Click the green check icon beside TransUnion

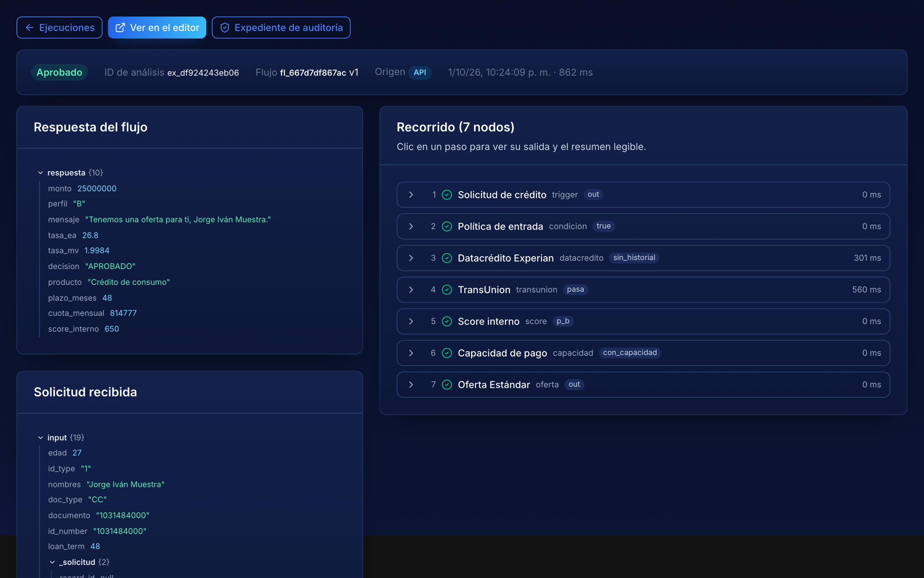pyautogui.click(x=447, y=290)
